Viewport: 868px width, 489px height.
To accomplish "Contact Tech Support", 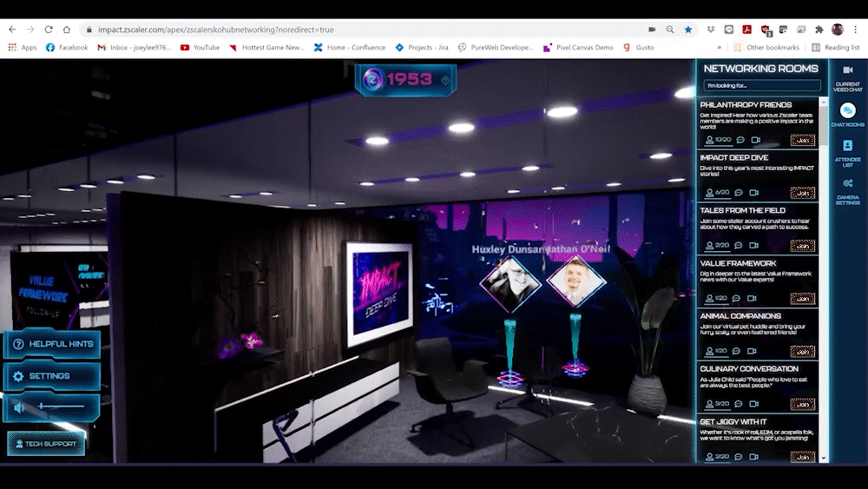I will click(46, 444).
